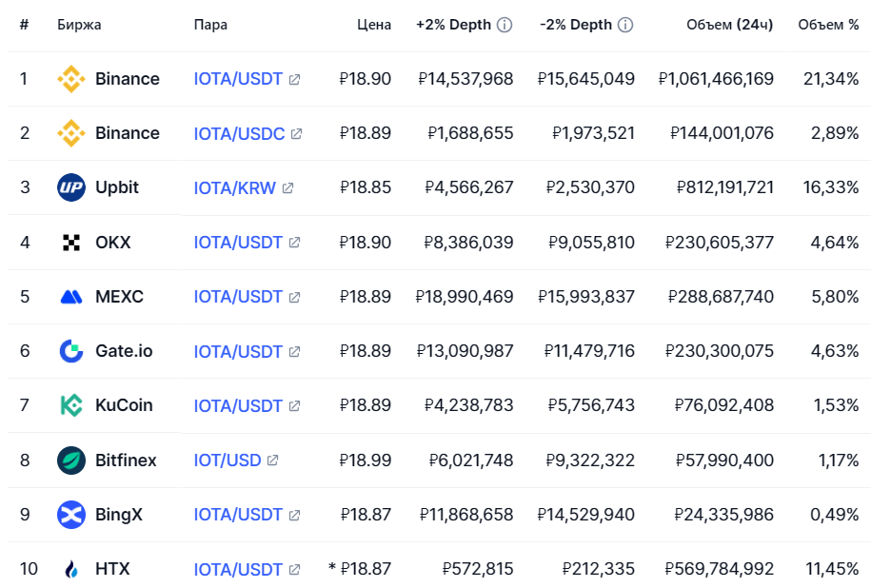Viewport: 871px width, 588px height.
Task: Open the IOTA/USDT pair on HTX
Action: 238,569
